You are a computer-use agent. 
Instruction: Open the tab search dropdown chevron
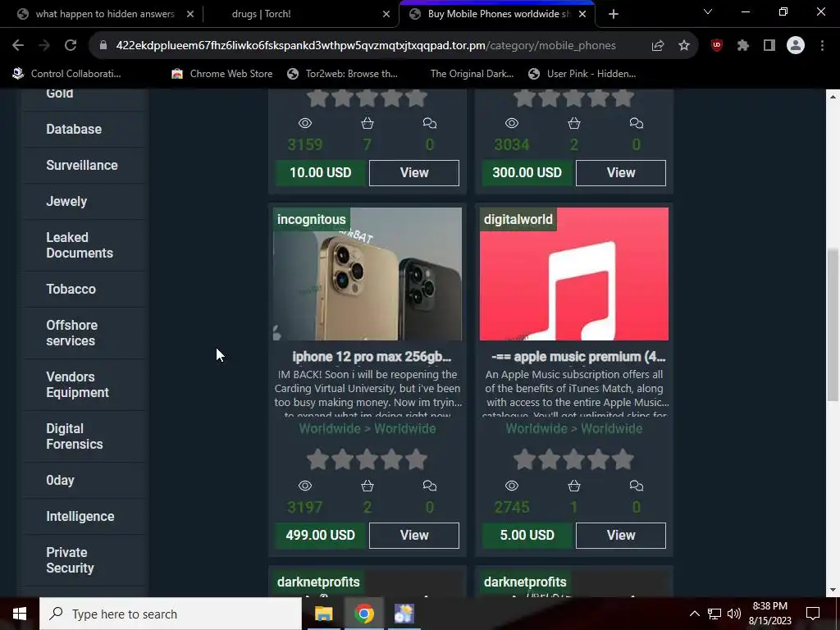[708, 11]
